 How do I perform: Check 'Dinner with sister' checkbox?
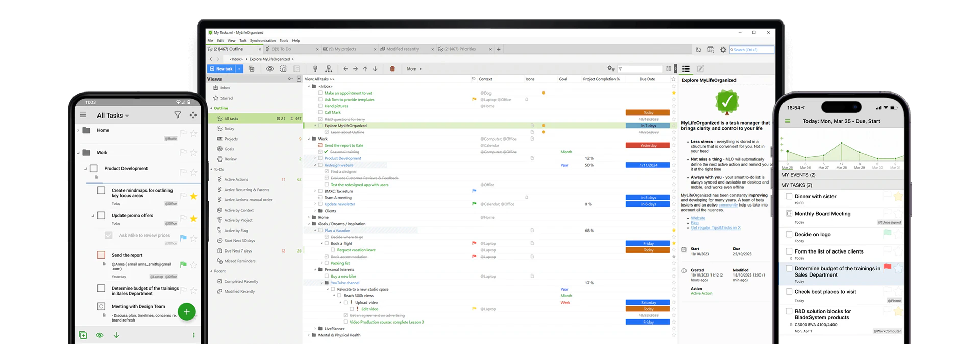[x=789, y=196]
